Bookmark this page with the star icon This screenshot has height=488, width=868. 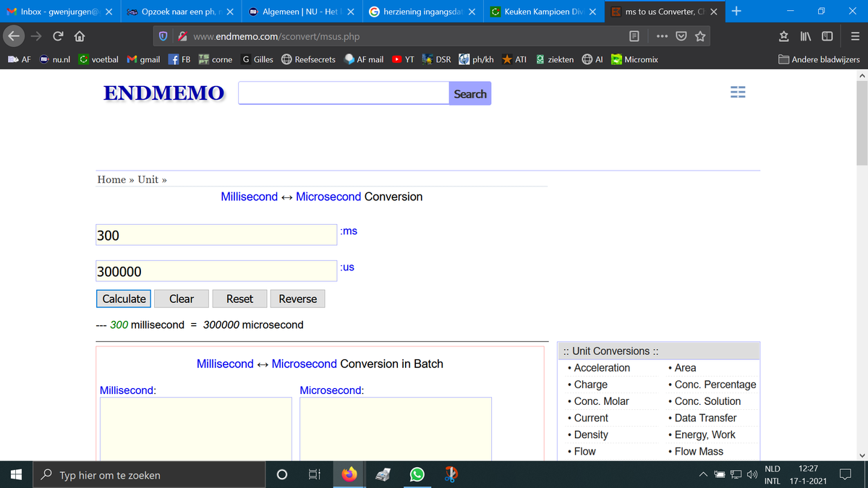click(x=702, y=36)
